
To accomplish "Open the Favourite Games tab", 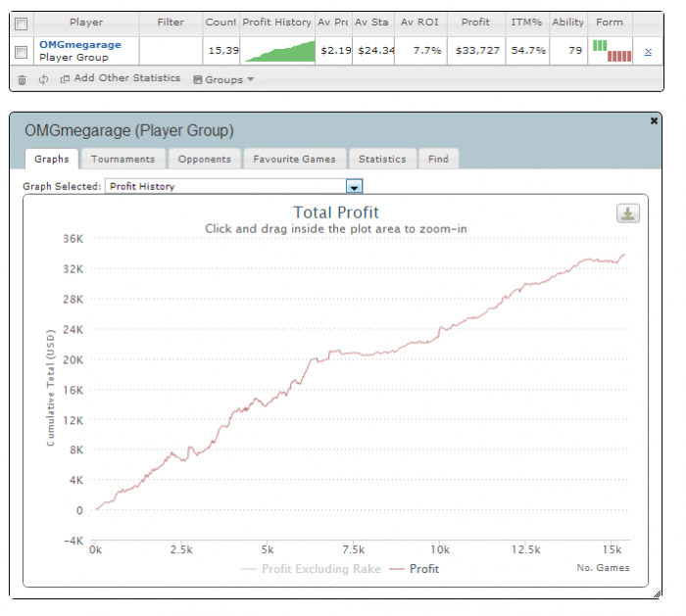I will click(x=294, y=159).
